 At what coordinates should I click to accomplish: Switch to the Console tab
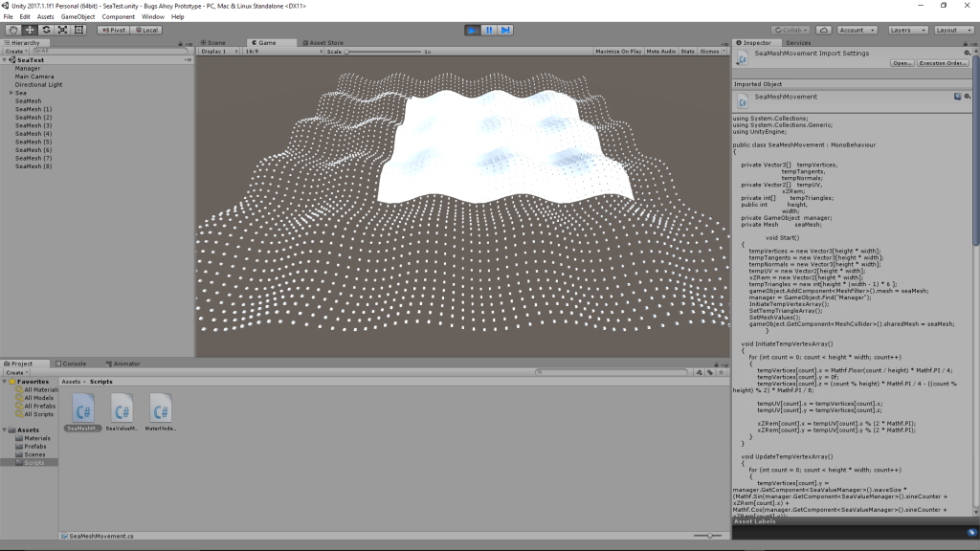pyautogui.click(x=73, y=364)
